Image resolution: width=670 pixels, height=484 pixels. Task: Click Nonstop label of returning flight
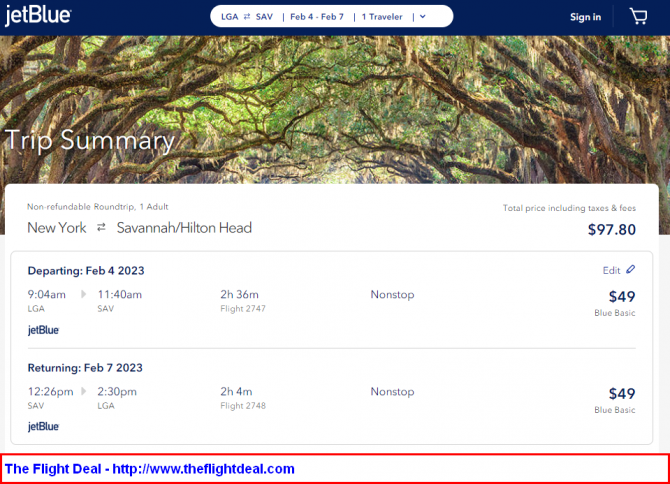click(392, 392)
